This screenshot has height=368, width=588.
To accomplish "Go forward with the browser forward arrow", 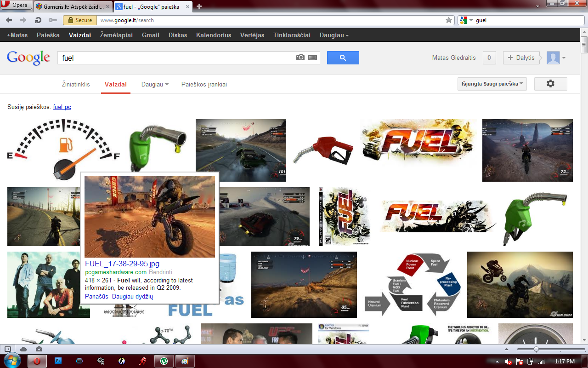I will [x=23, y=20].
